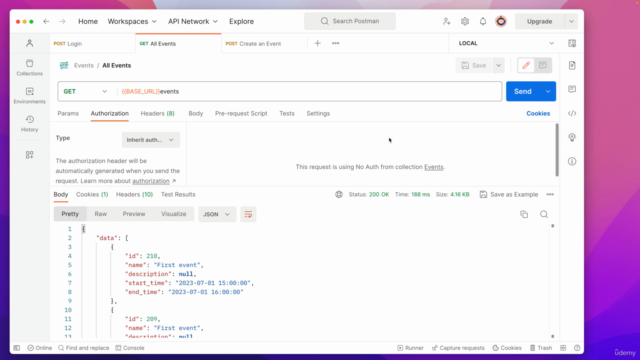Open tab options ellipsis menu
The width and height of the screenshot is (640, 360).
(x=336, y=43)
